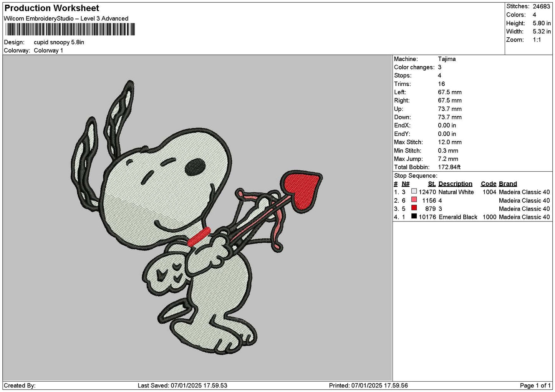Click the "Left:" measurement label

(x=400, y=92)
